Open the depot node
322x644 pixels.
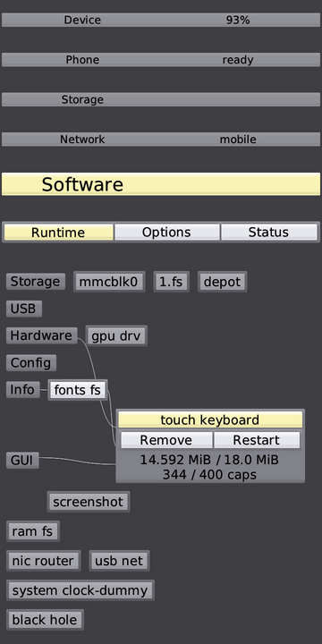pyautogui.click(x=222, y=282)
